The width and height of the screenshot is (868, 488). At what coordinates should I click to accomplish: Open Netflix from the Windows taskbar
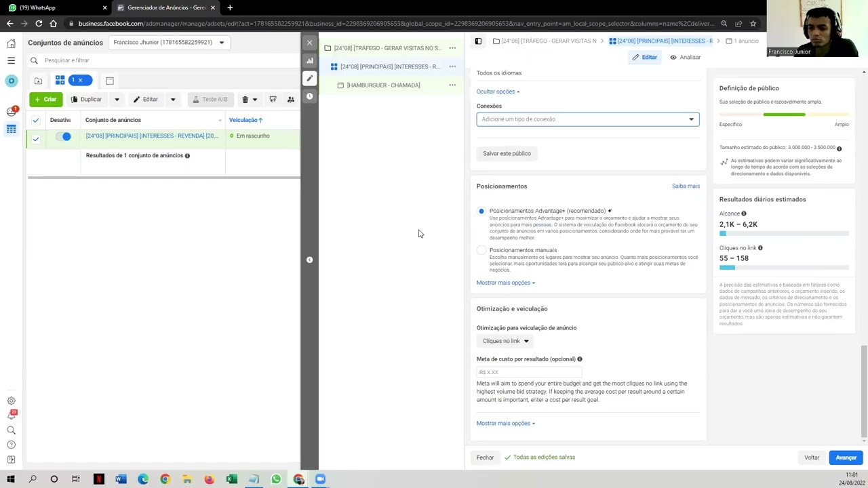coord(99,479)
